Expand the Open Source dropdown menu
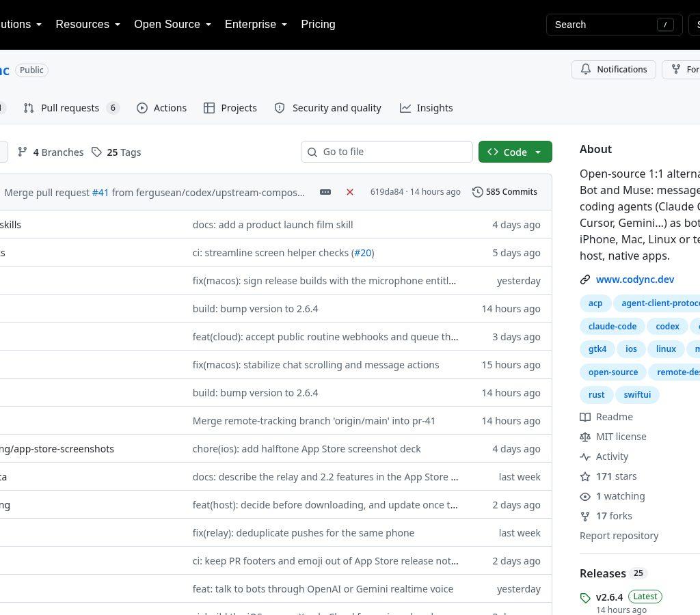This screenshot has height=615, width=700. pyautogui.click(x=172, y=24)
